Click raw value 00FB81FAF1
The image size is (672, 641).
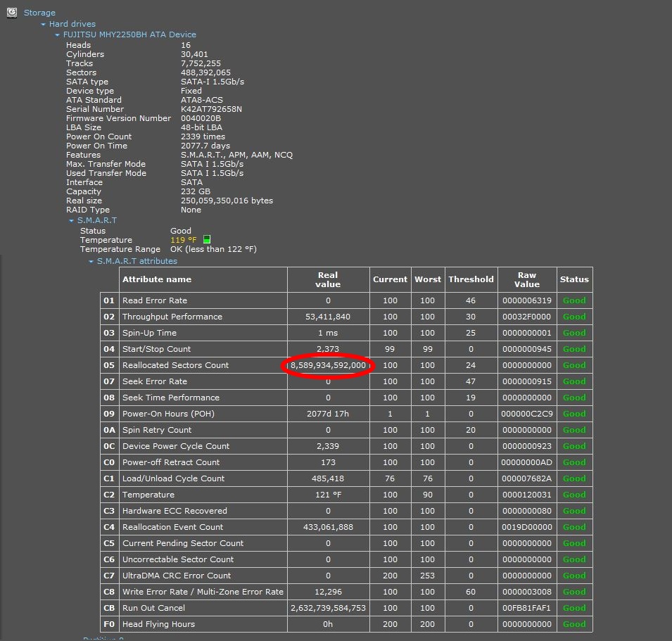coord(527,608)
